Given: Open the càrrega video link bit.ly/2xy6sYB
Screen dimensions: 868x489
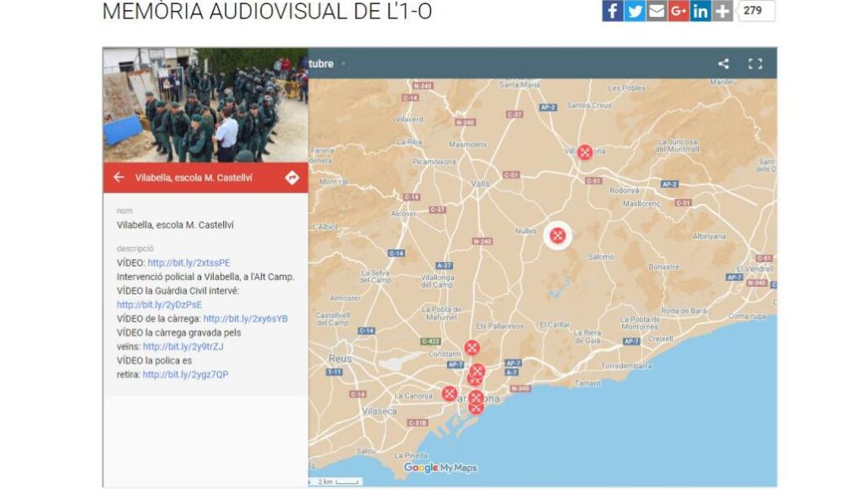Looking at the screenshot, I should pos(245,319).
